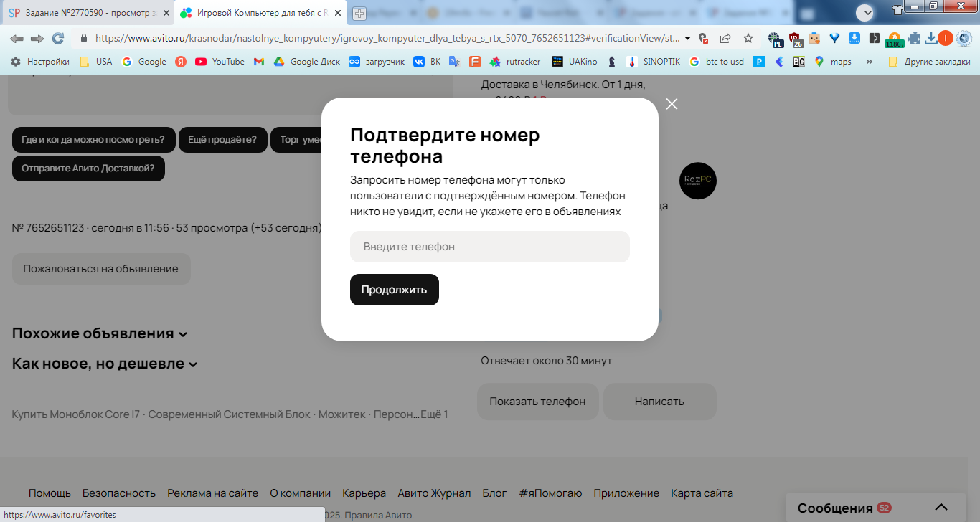Click the 'Написать' button
The image size is (980, 522).
659,402
